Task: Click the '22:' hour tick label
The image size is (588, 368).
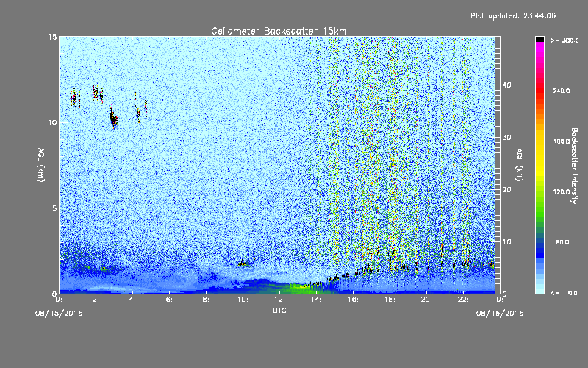Action: point(463,300)
